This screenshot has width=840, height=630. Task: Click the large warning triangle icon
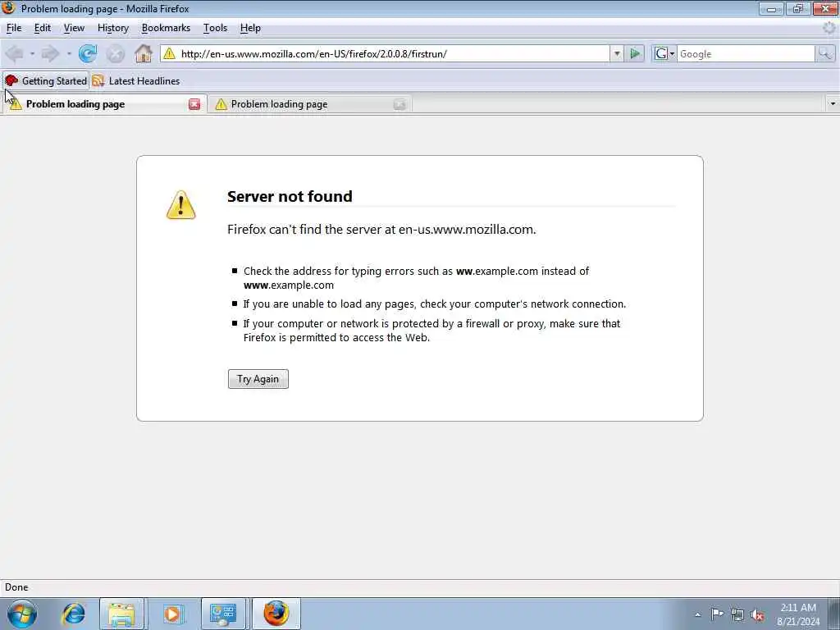[x=181, y=204]
